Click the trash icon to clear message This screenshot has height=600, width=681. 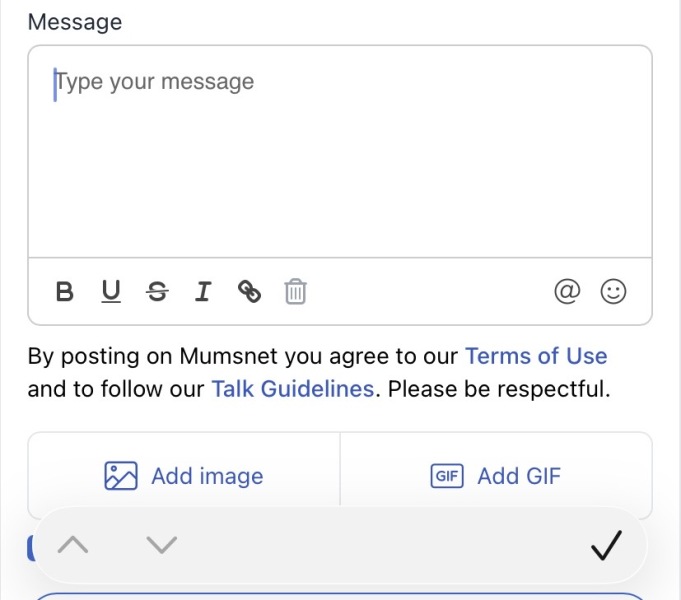click(295, 292)
